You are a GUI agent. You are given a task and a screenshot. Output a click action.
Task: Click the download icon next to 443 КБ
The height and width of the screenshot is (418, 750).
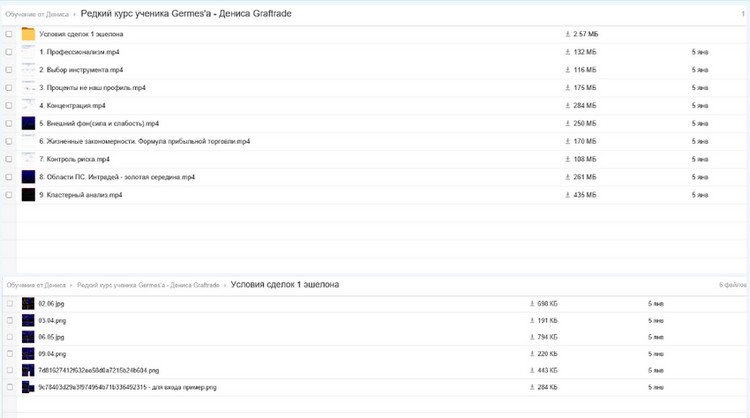530,370
